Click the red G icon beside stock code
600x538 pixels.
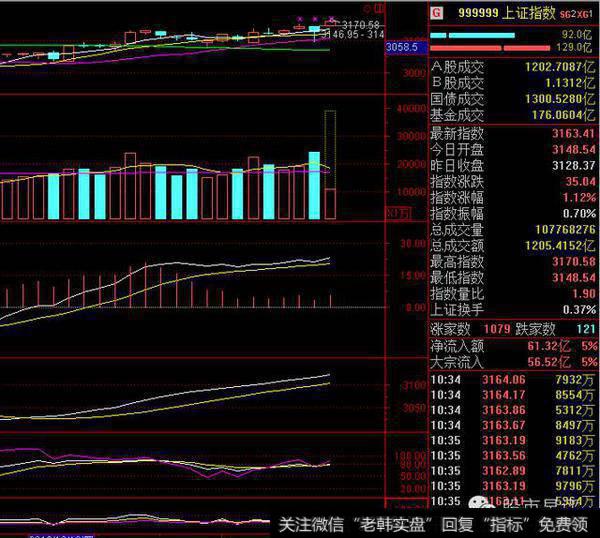click(x=435, y=14)
